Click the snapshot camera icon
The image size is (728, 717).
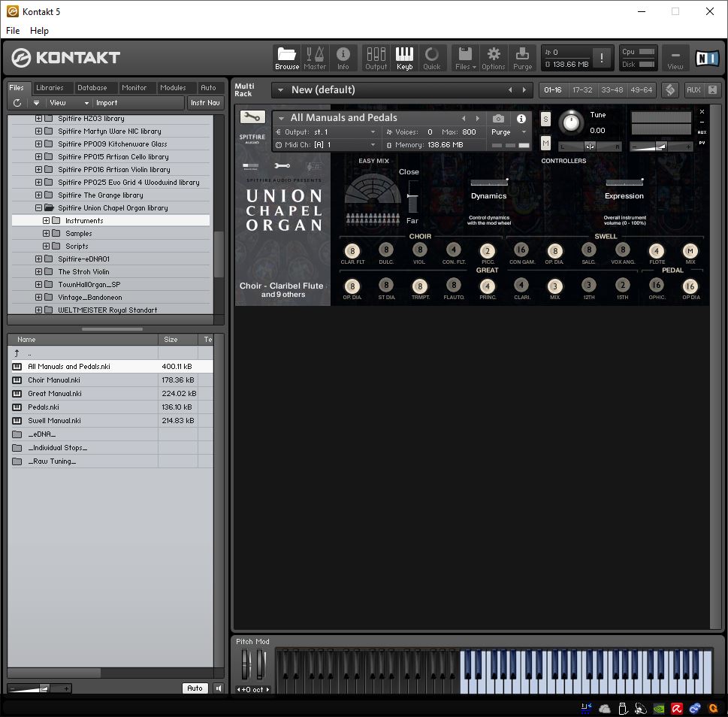(498, 119)
